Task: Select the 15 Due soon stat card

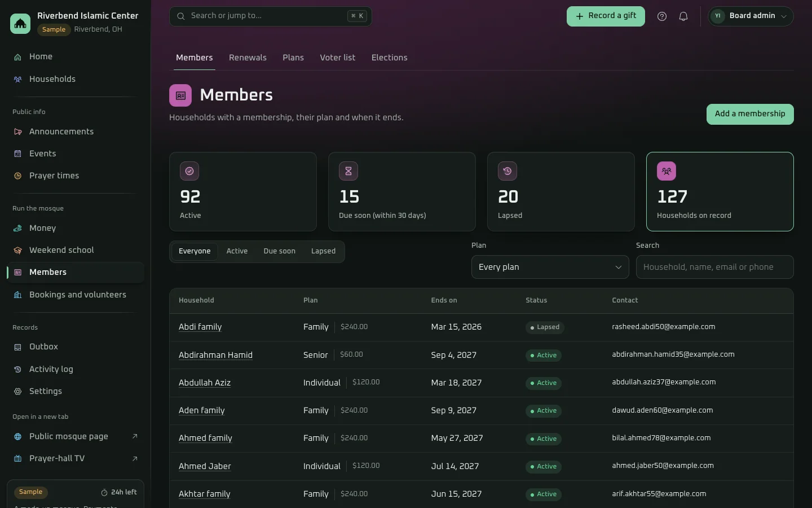Action: [x=402, y=192]
